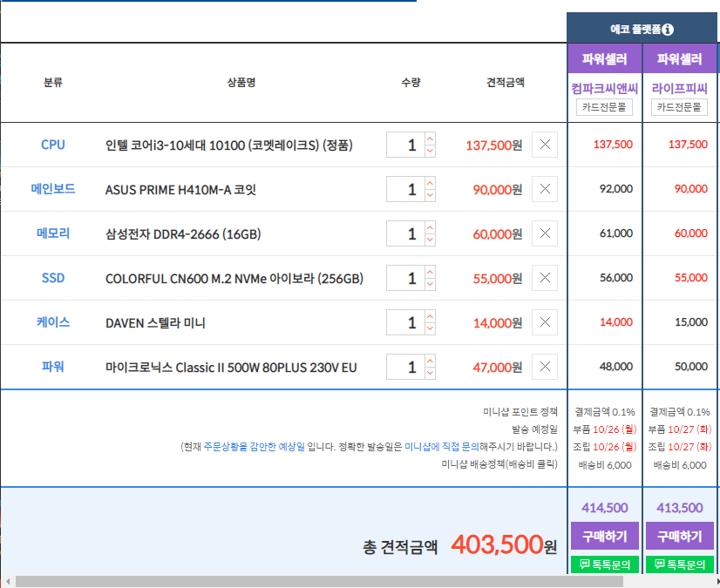Increase the 파워 quantity

click(x=430, y=361)
